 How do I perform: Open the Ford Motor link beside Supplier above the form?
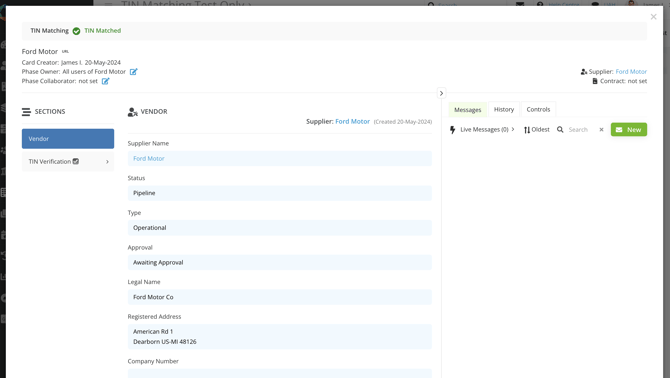(x=353, y=122)
